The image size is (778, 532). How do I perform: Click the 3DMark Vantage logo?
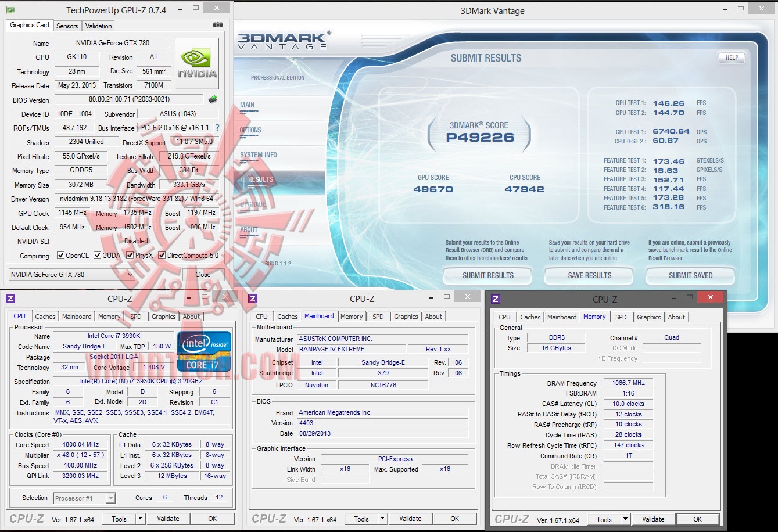284,39
